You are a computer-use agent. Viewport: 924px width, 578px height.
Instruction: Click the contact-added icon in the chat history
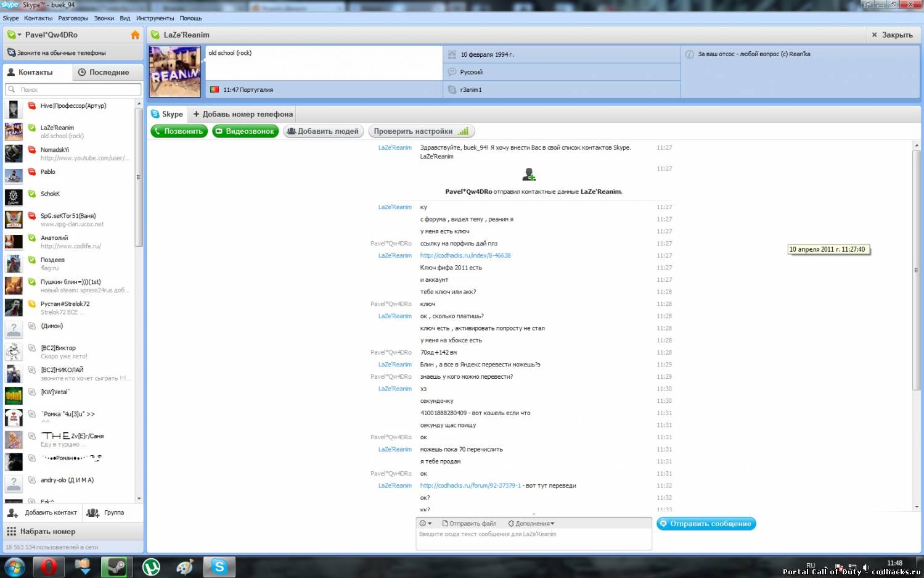pyautogui.click(x=529, y=175)
